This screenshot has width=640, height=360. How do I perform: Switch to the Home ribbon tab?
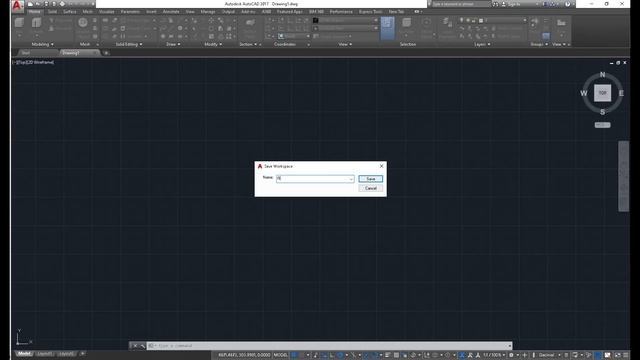pos(34,12)
